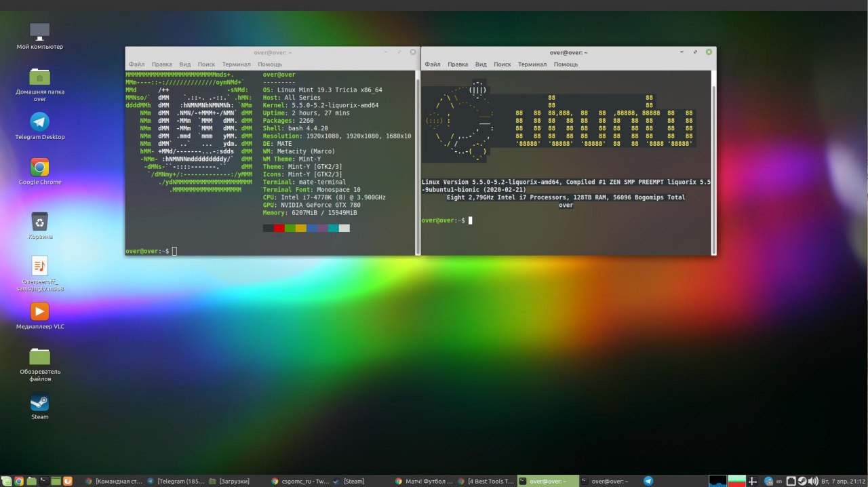Close the right terminal window

pos(709,52)
